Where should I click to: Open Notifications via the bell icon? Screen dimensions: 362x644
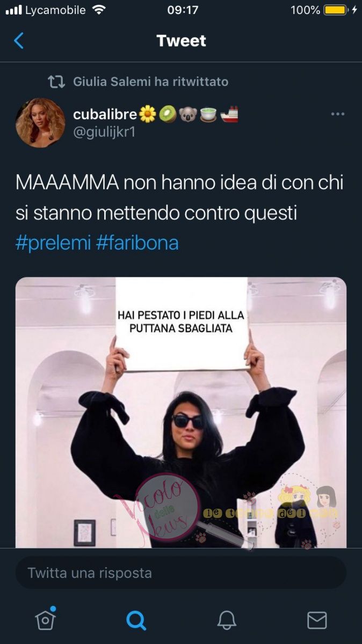click(227, 620)
